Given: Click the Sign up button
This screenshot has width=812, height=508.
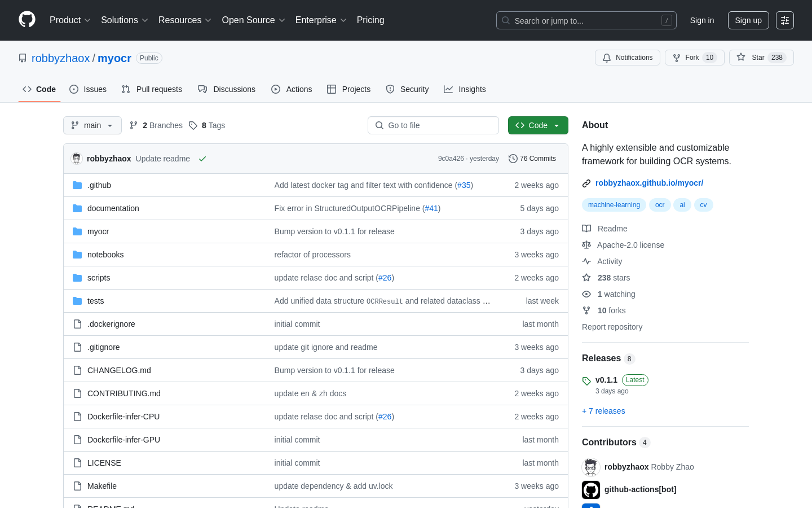Looking at the screenshot, I should pyautogui.click(x=748, y=20).
